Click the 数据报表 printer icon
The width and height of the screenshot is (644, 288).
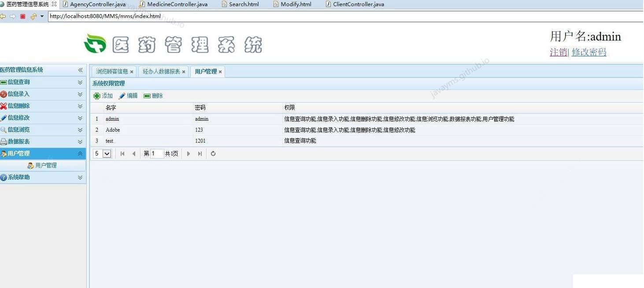tap(5, 141)
